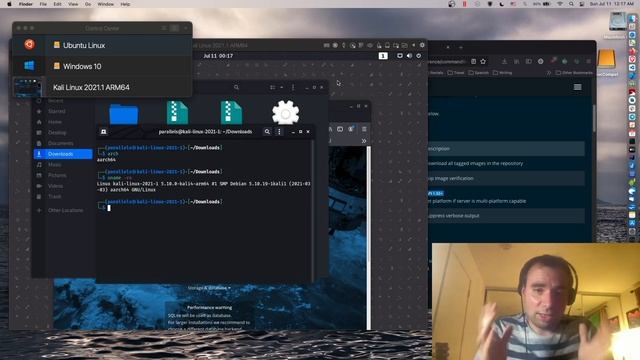The height and width of the screenshot is (360, 640).
Task: Open Documents in the Files sidebar
Action: (x=63, y=143)
